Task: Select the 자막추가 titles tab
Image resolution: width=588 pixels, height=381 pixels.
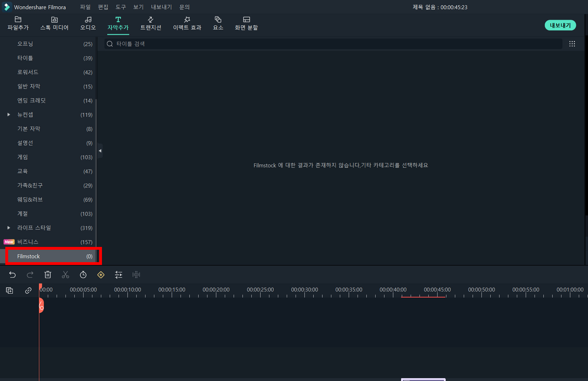Action: [x=118, y=23]
